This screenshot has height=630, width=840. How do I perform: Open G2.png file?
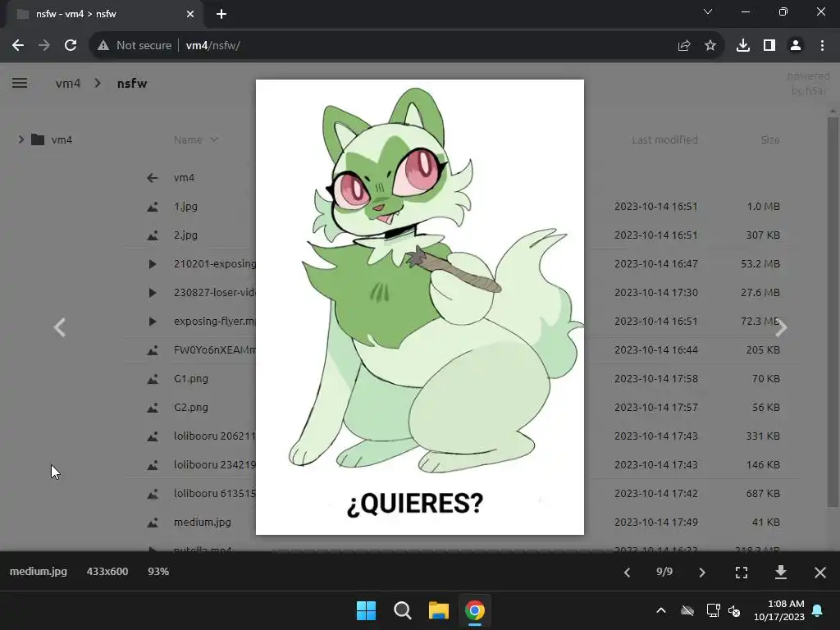190,407
